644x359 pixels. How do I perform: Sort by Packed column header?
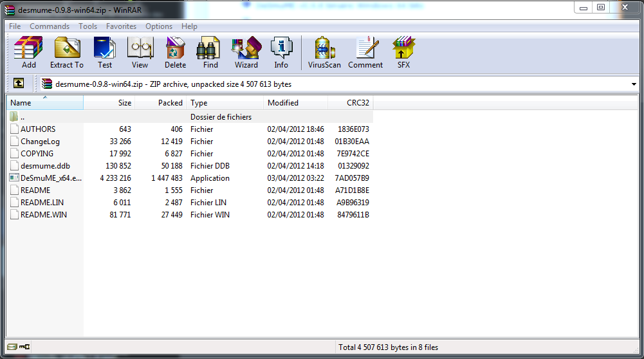[161, 103]
